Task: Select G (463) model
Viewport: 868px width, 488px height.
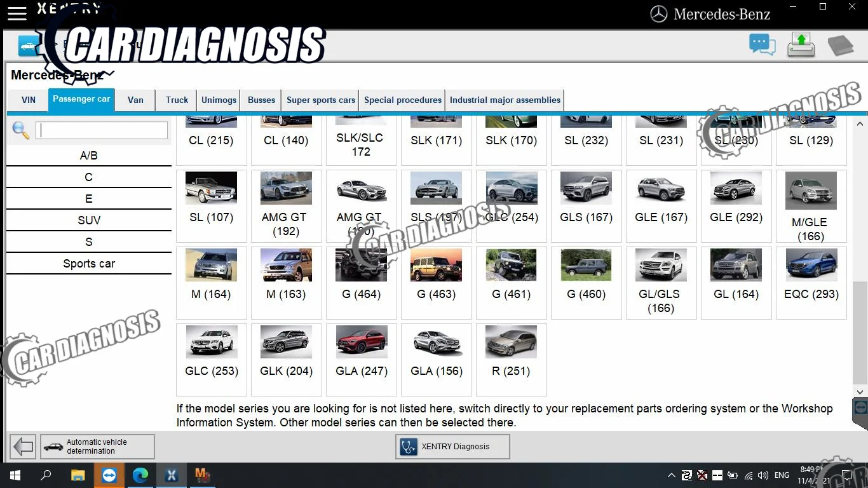Action: point(437,283)
